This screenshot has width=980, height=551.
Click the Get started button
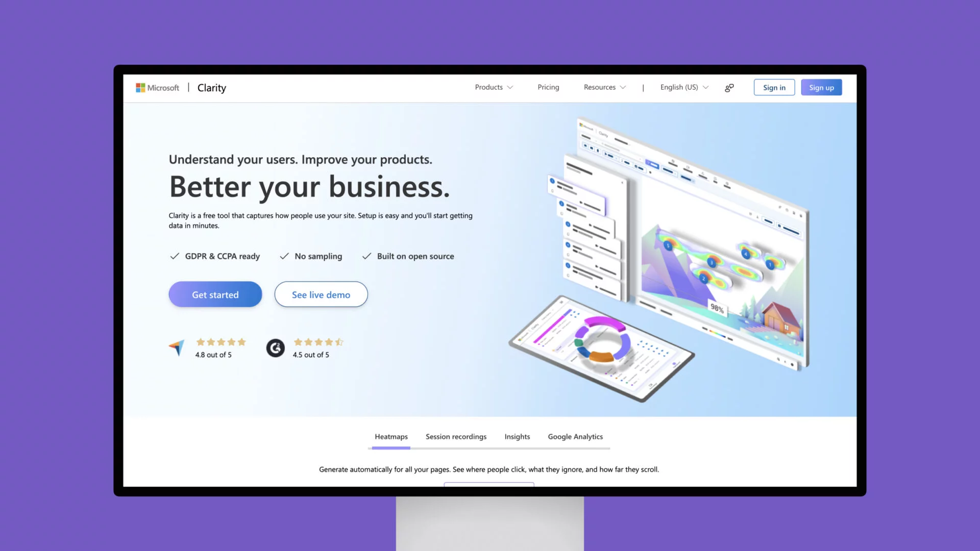click(215, 294)
